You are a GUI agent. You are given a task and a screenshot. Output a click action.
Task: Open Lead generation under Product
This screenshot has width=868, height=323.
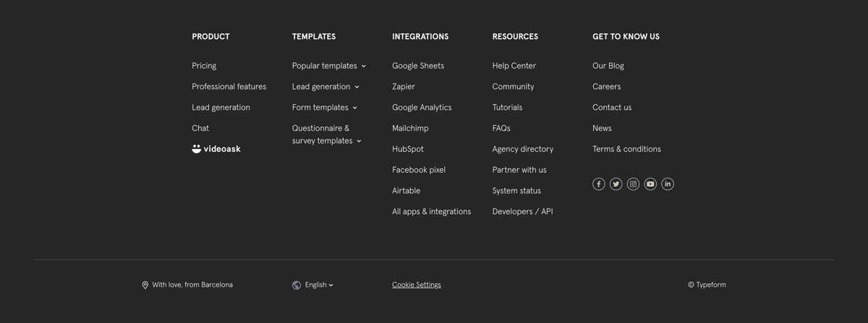click(221, 108)
